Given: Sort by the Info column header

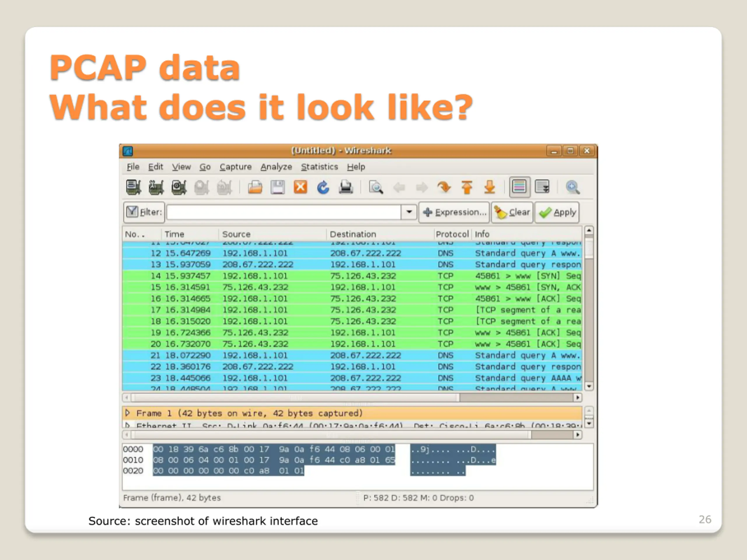Looking at the screenshot, I should pos(527,234).
